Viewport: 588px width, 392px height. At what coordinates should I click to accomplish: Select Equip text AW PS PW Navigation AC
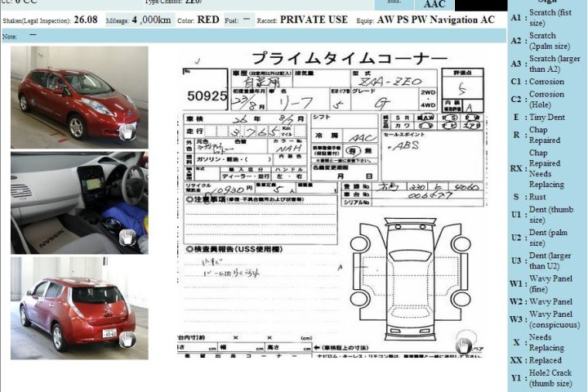click(436, 20)
